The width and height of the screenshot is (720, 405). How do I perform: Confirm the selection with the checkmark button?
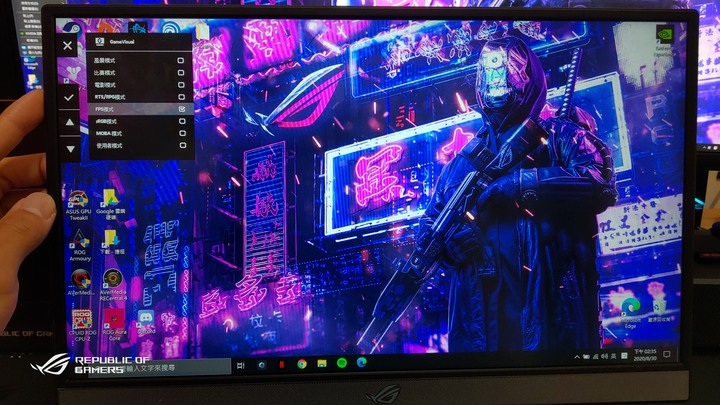coord(69,97)
